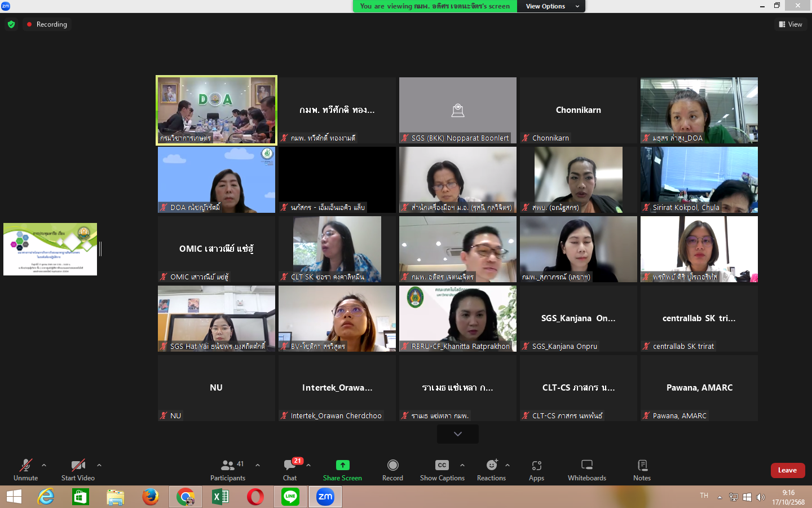Expand audio options arrow beside Unmute
Screen dimensions: 812x508
click(x=44, y=465)
